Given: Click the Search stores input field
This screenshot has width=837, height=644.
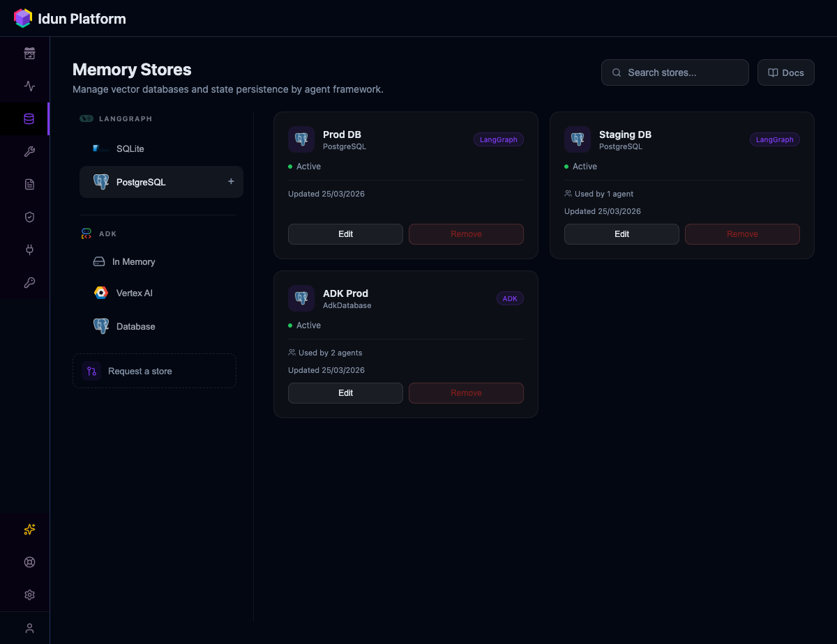Looking at the screenshot, I should click(675, 72).
